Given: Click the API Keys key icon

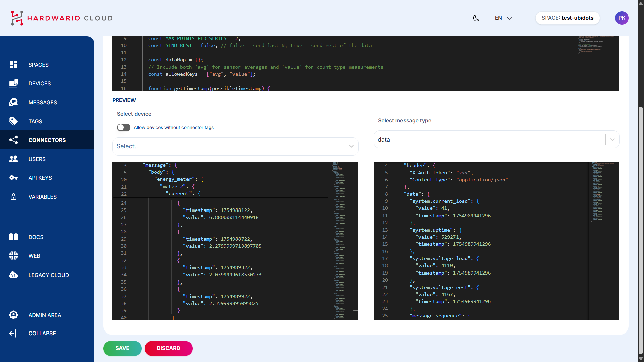Looking at the screenshot, I should point(13,178).
